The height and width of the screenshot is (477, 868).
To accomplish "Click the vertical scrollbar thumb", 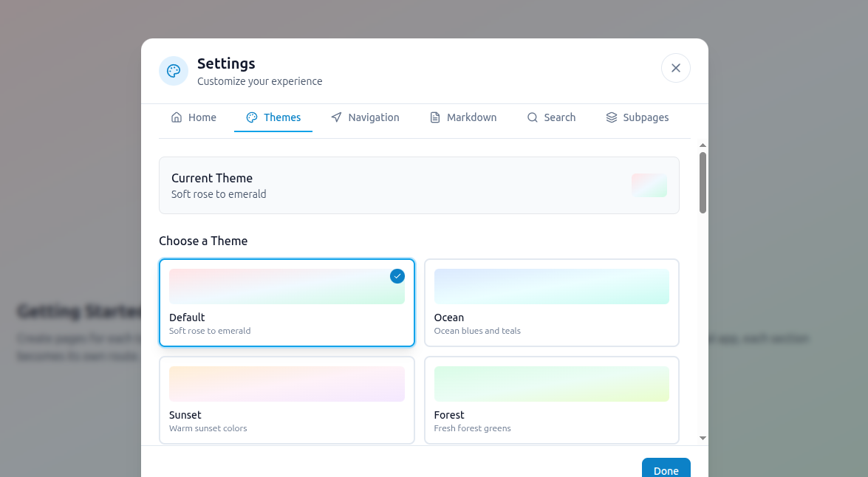I will point(703,182).
